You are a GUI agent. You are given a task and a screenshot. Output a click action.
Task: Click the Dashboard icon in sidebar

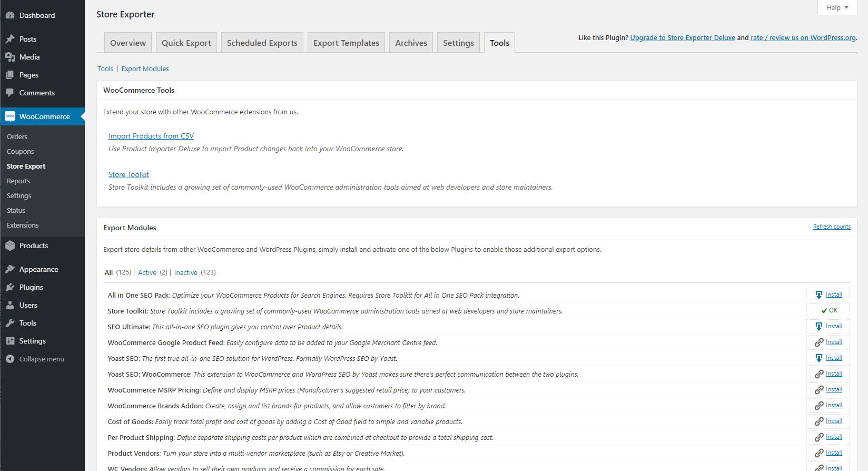[10, 15]
